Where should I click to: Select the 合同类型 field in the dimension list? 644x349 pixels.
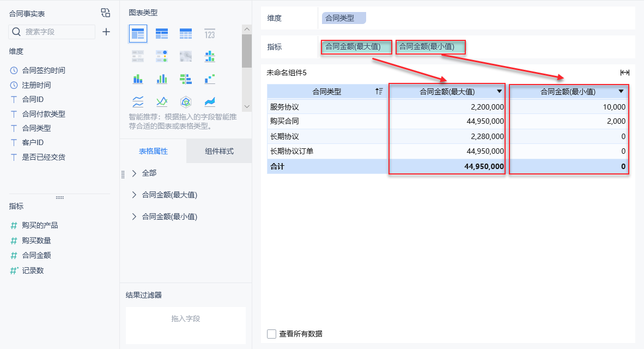(x=36, y=128)
